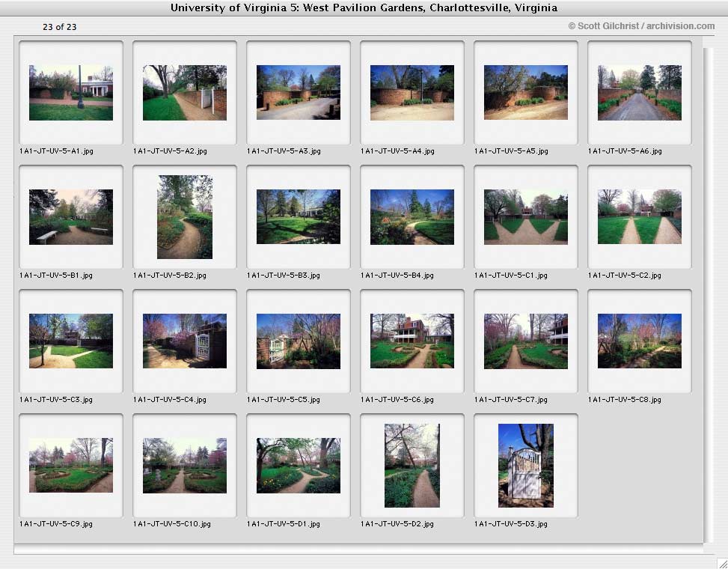The height and width of the screenshot is (569, 728).
Task: Select the 1A1-JT-UV-5-C8.jpg thumbnail
Action: pyautogui.click(x=640, y=341)
